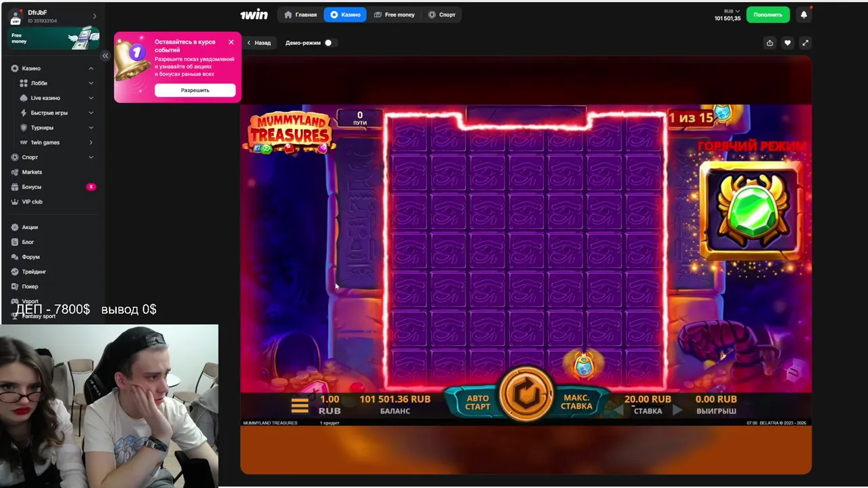Collapse the Казино sidebar section

point(91,68)
